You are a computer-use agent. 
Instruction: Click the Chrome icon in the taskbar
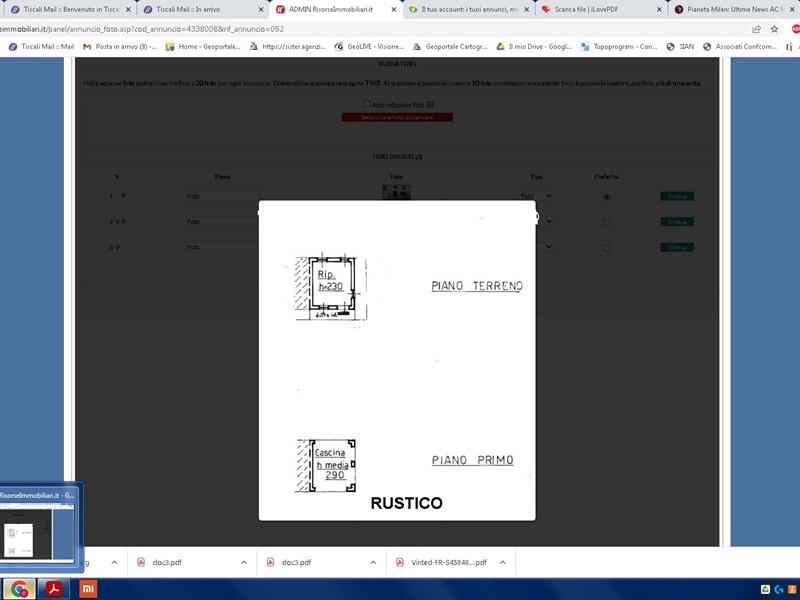click(x=20, y=588)
